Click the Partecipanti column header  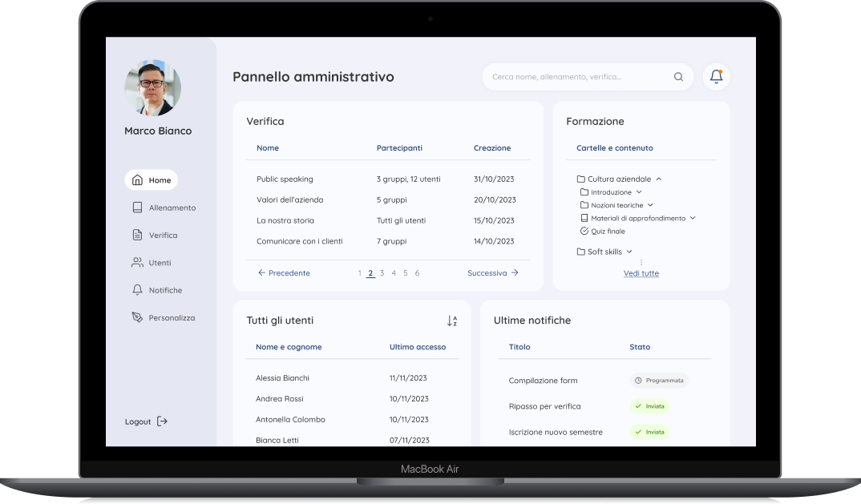coord(399,147)
